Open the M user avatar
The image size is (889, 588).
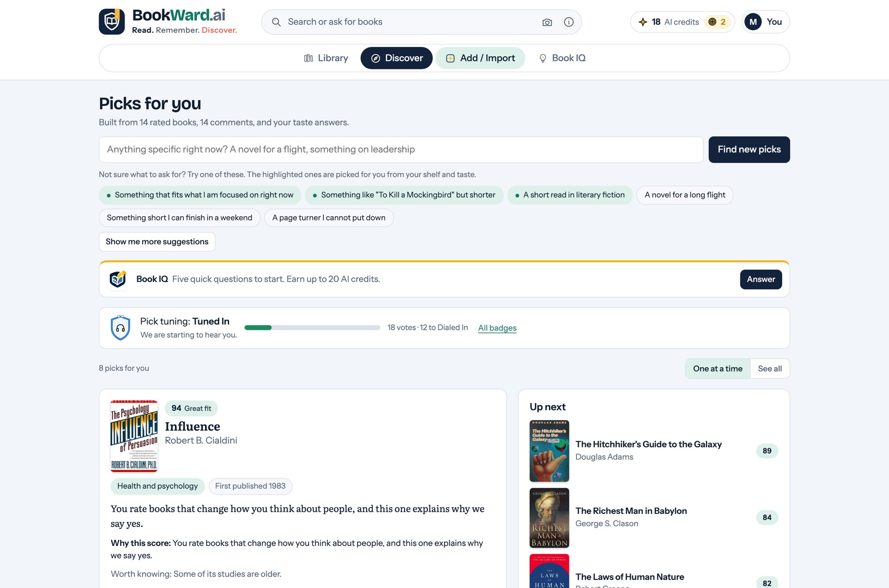coord(753,22)
